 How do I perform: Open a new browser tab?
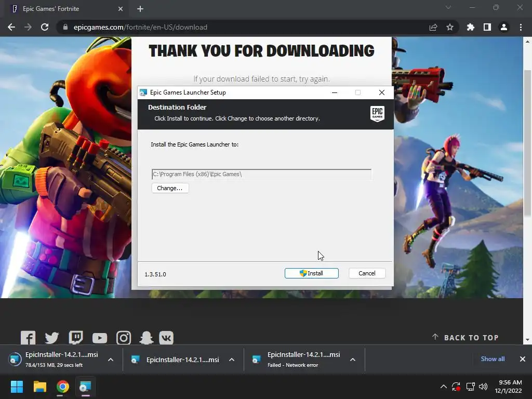pos(140,9)
